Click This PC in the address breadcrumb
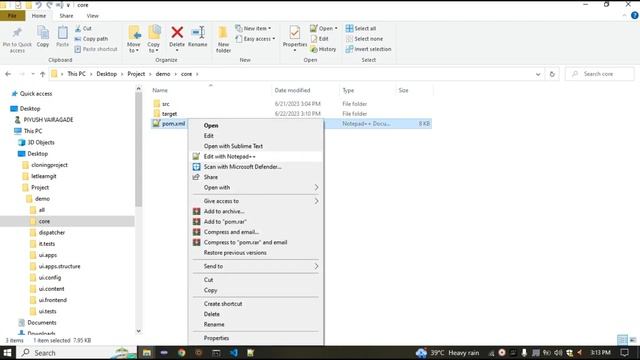The width and height of the screenshot is (640, 360). coord(76,74)
